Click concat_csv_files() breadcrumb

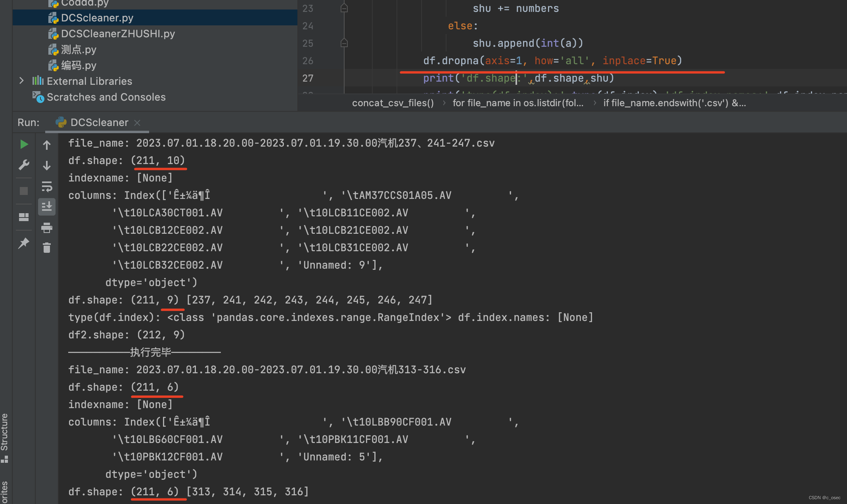point(393,103)
